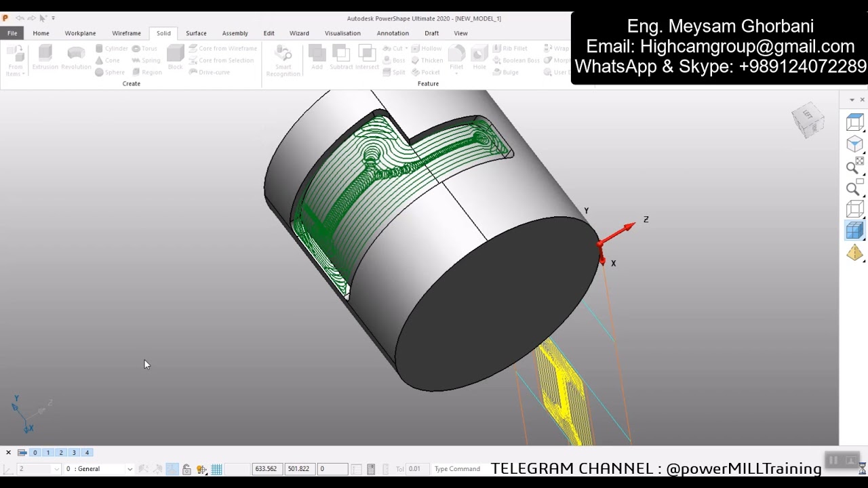The image size is (868, 488).
Task: Toggle the grid display icon
Action: click(216, 469)
